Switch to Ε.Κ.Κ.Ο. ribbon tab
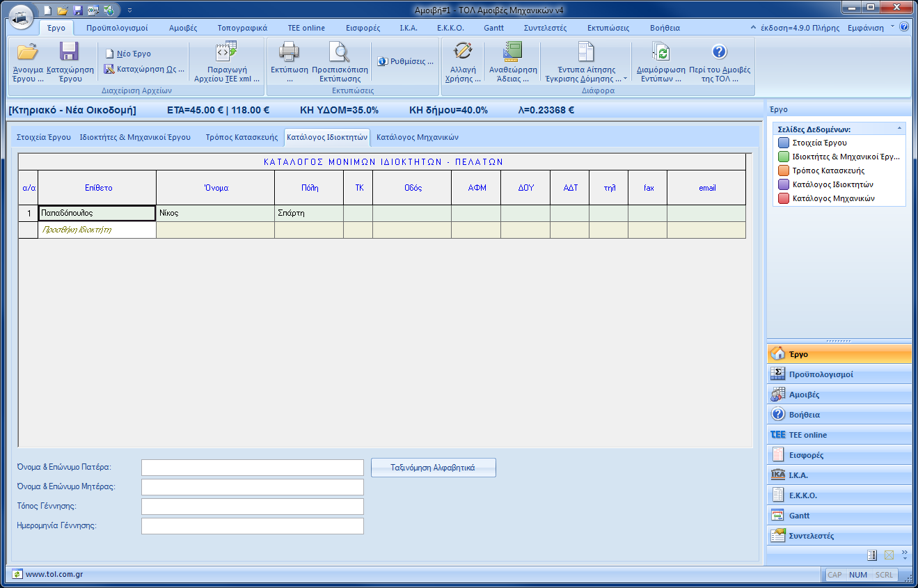This screenshot has height=588, width=918. [x=450, y=29]
